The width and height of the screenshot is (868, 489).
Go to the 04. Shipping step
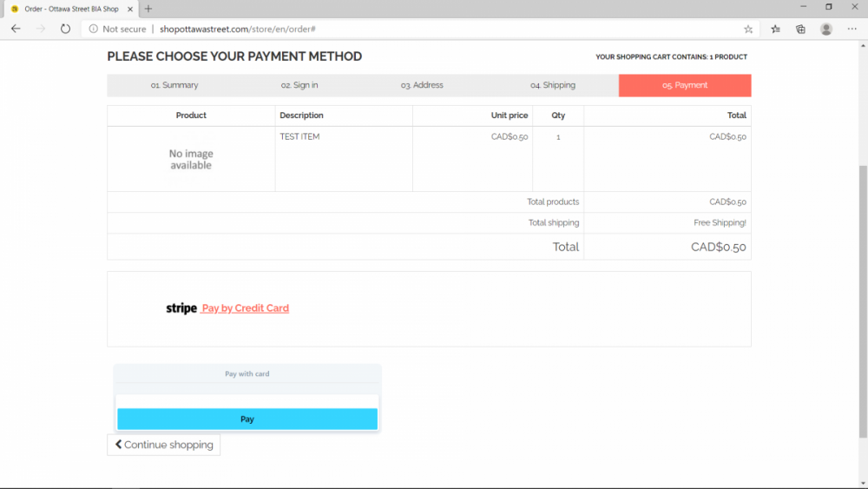pos(553,85)
